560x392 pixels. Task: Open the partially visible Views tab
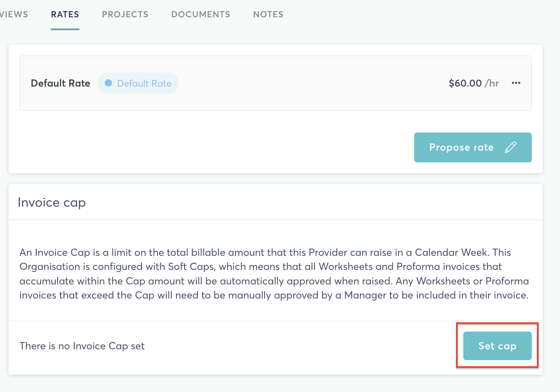[14, 15]
